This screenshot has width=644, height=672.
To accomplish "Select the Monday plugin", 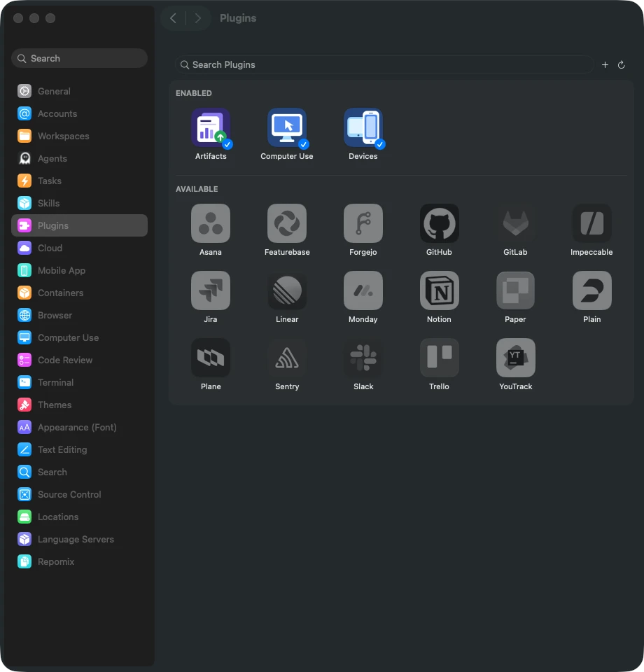I will (x=363, y=290).
